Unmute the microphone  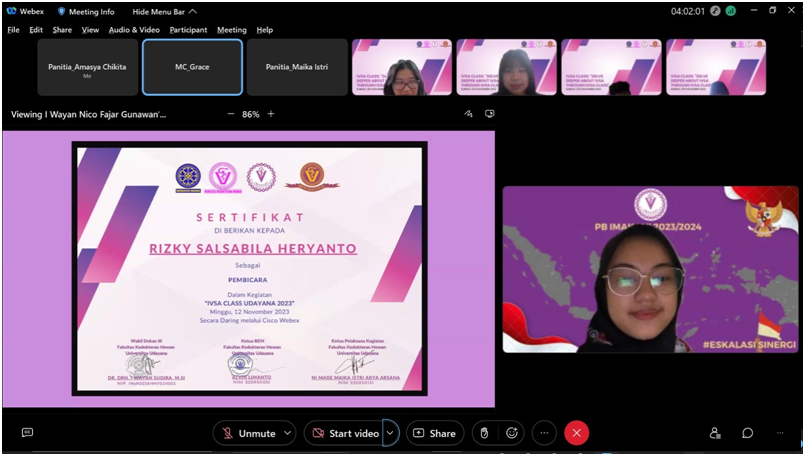(x=248, y=433)
